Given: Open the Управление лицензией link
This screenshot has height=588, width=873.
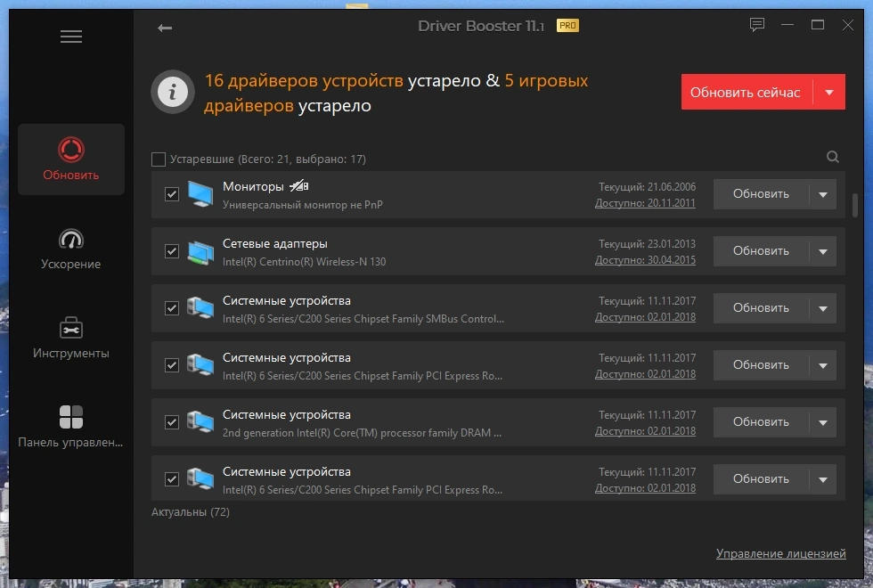Looking at the screenshot, I should coord(781,553).
